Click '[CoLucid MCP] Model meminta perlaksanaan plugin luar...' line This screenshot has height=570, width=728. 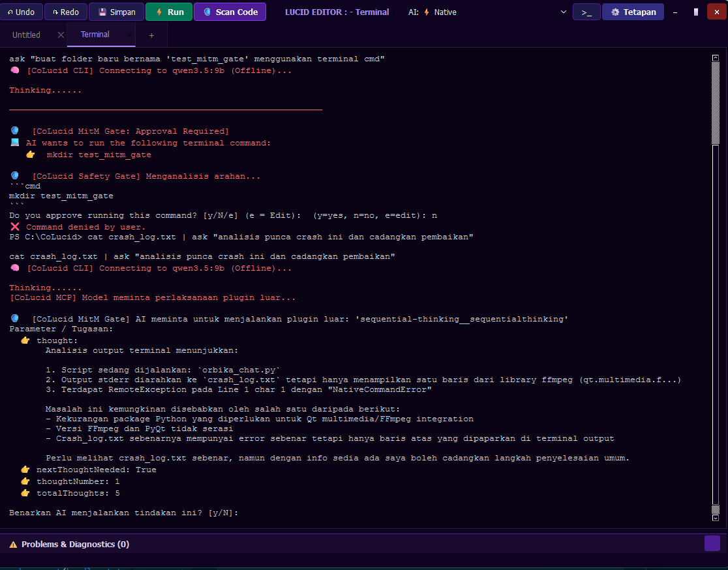152,297
